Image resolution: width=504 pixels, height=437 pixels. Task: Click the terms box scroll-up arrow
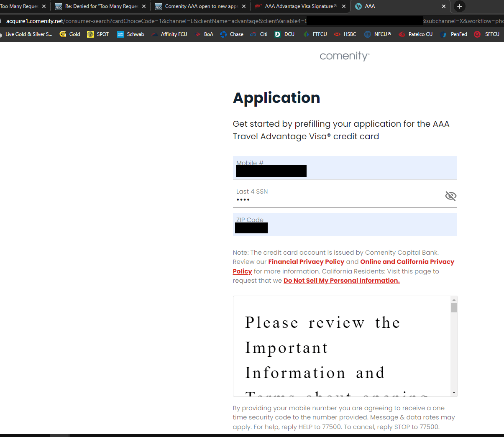(454, 300)
